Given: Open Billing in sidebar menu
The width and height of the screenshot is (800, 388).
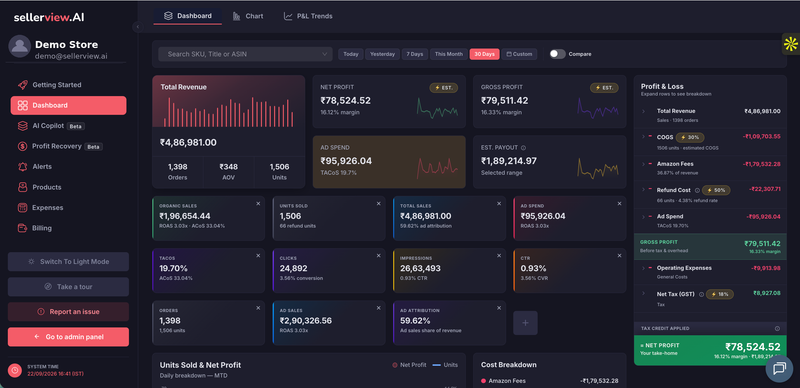Looking at the screenshot, I should 68,228.
